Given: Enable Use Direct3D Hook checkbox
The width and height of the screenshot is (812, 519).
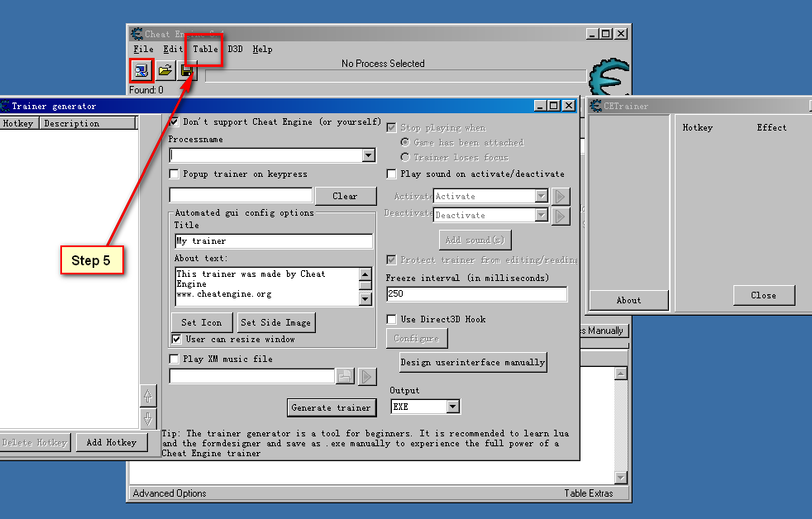Looking at the screenshot, I should 391,319.
